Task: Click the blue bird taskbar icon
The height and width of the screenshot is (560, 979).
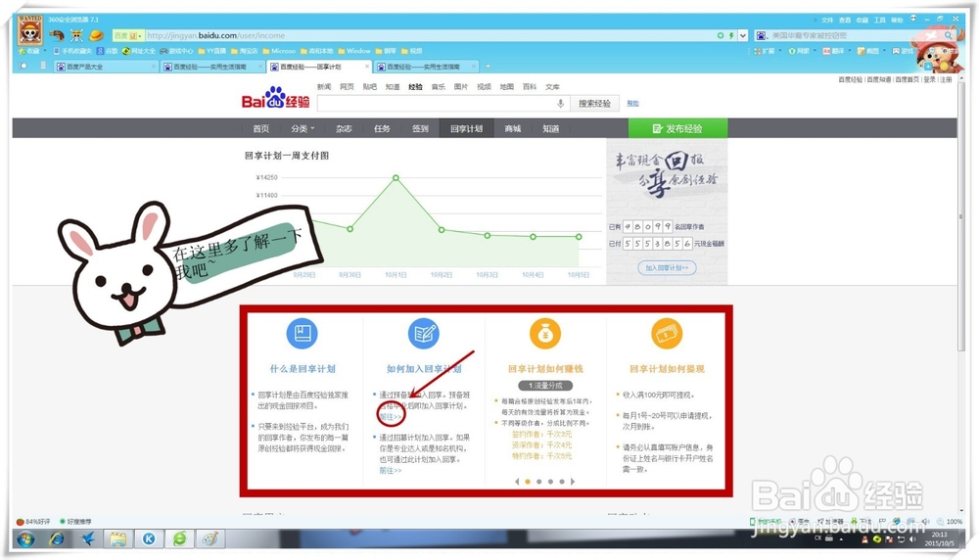Action: [x=87, y=538]
